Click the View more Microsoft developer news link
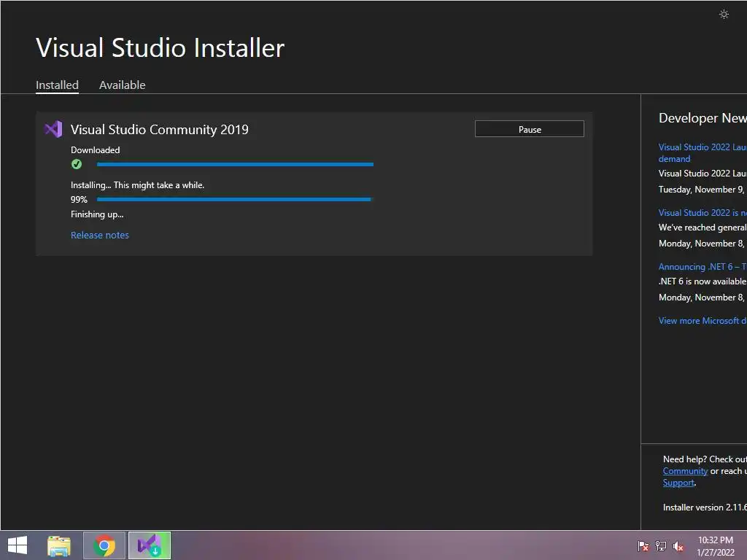The width and height of the screenshot is (747, 560). (703, 321)
